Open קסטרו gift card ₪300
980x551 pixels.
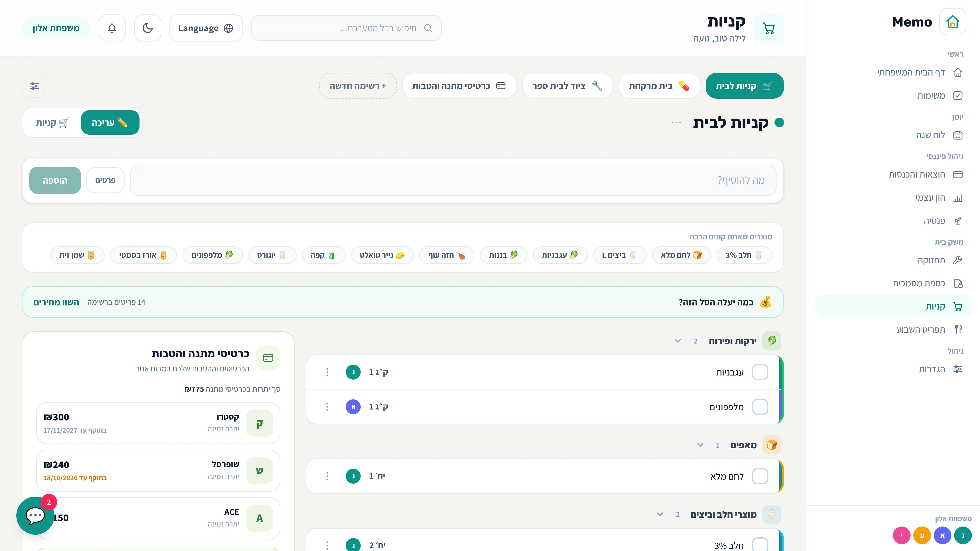(158, 423)
